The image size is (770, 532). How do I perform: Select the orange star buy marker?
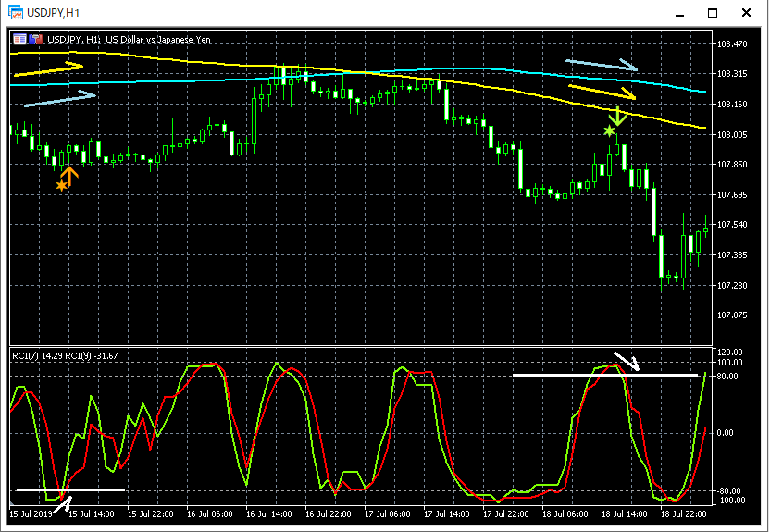61,186
